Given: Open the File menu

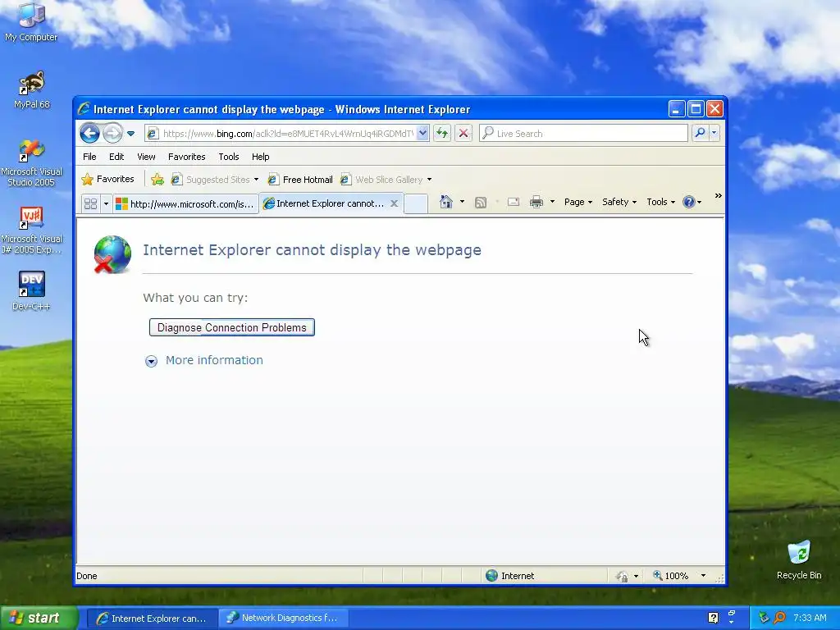Looking at the screenshot, I should [x=89, y=157].
